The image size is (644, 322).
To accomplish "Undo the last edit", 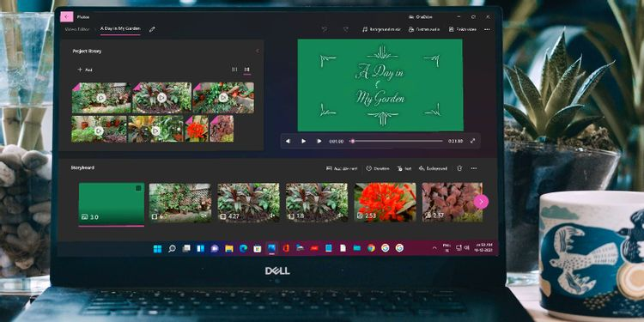I will point(325,29).
